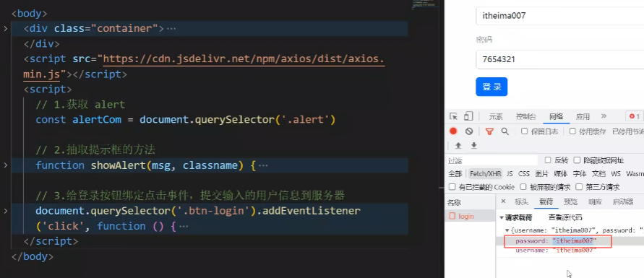Filter requests by 全部

click(x=455, y=173)
